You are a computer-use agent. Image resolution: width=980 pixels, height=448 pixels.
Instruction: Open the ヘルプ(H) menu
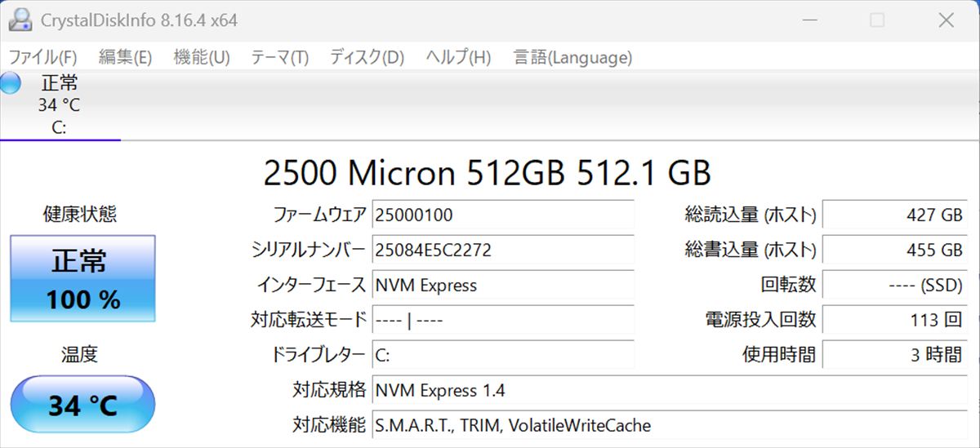pos(458,57)
